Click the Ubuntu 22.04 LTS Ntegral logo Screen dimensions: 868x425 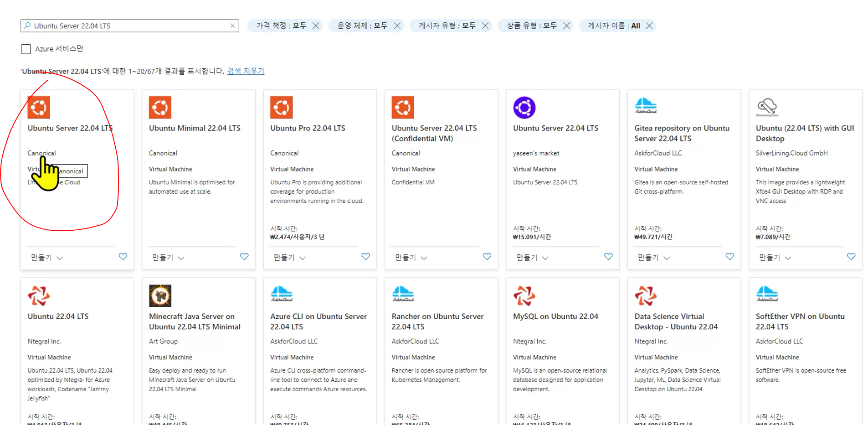[x=39, y=295]
